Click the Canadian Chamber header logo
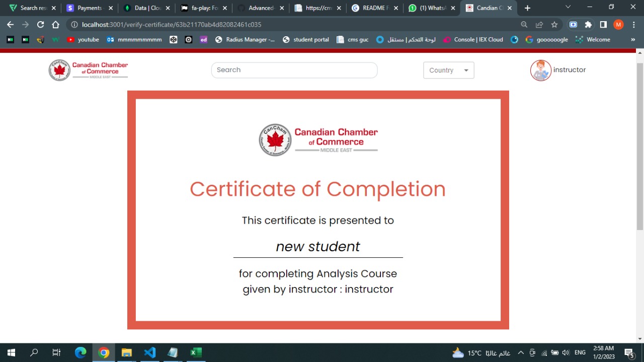 pyautogui.click(x=88, y=70)
